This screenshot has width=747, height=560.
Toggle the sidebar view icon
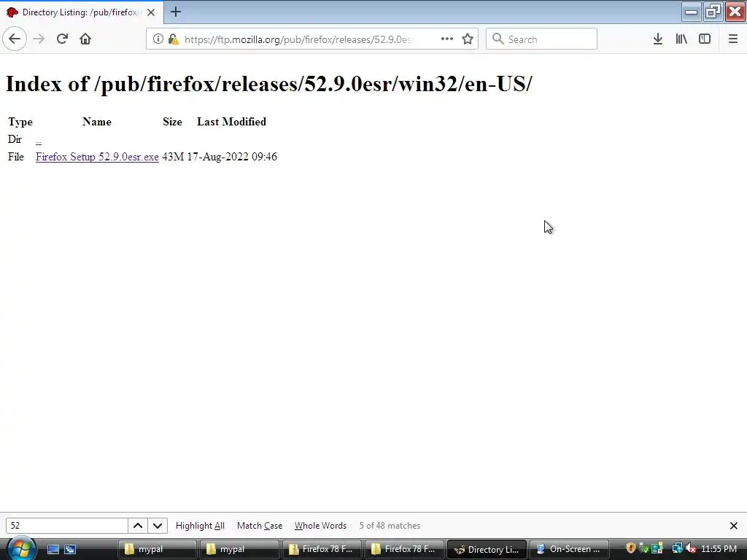705,39
